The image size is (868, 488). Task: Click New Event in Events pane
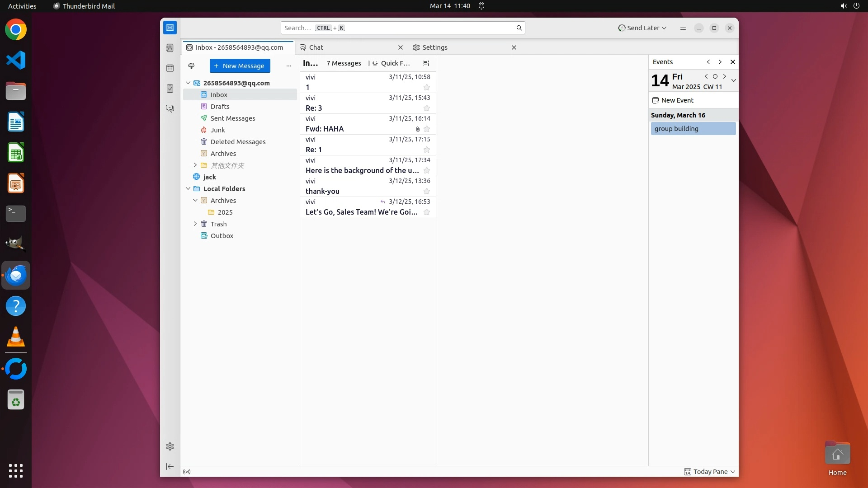click(673, 100)
